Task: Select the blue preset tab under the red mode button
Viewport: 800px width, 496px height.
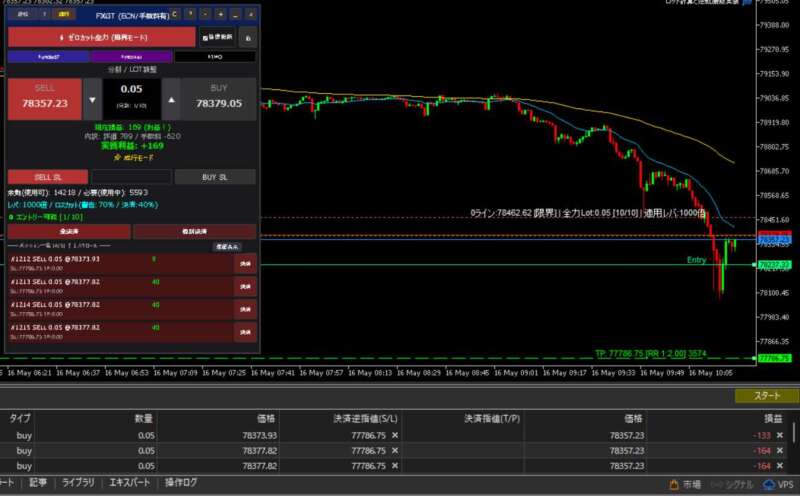Action: pos(48,57)
